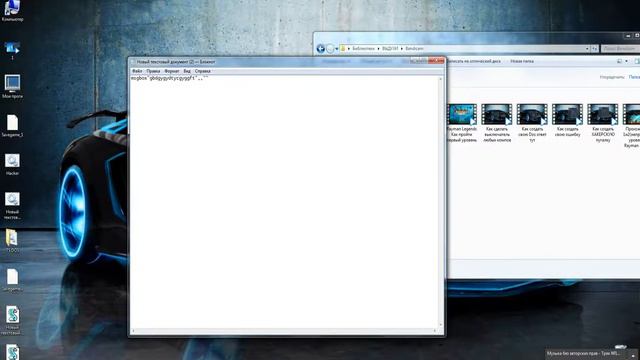Open the Вид menu in Notepad
The width and height of the screenshot is (640, 360).
tap(187, 71)
